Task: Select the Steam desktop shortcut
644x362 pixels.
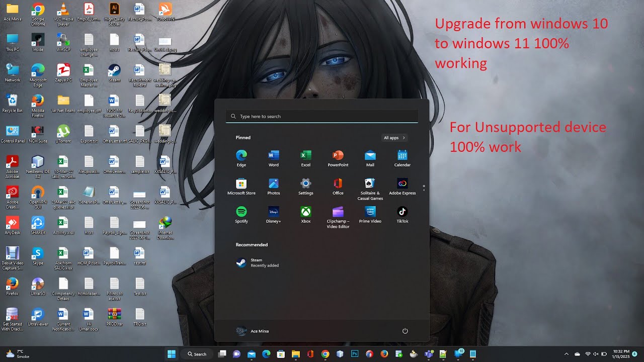Action: click(x=114, y=73)
